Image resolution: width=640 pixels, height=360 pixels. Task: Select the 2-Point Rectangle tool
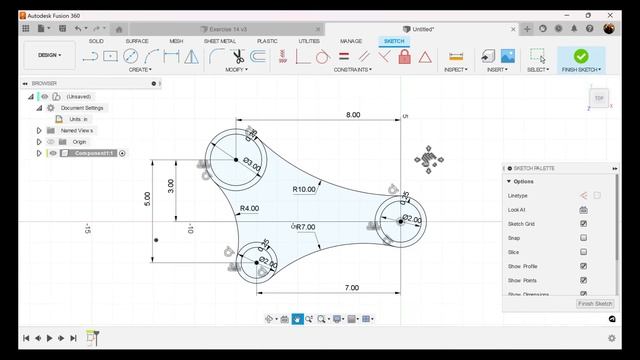110,56
